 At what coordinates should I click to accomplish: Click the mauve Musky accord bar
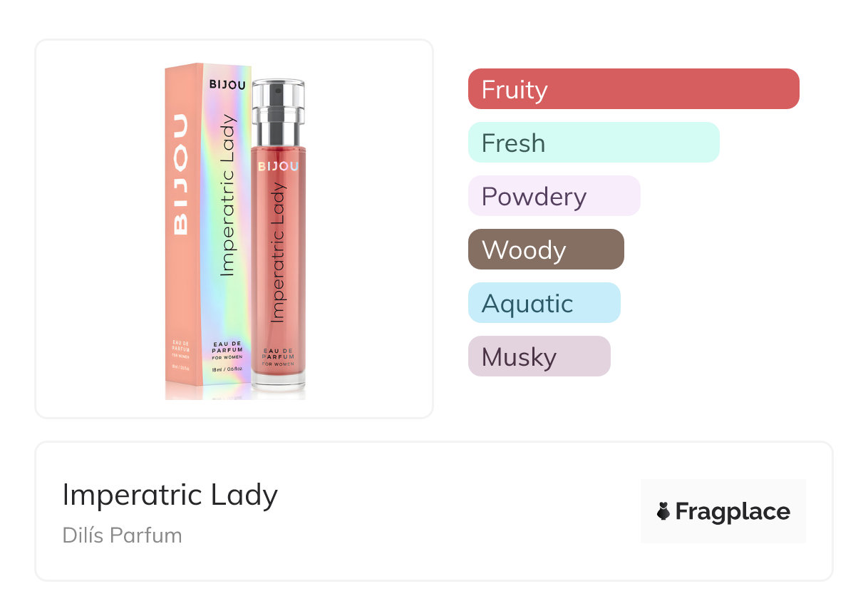(x=539, y=356)
